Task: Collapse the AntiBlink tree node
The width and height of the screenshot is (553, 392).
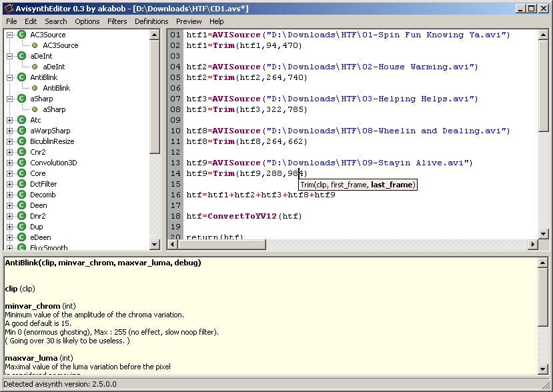Action: point(9,77)
